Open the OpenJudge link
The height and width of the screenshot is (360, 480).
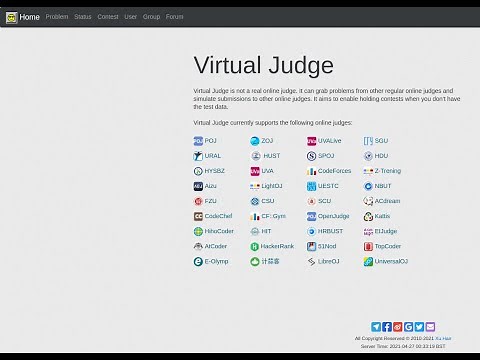click(333, 216)
